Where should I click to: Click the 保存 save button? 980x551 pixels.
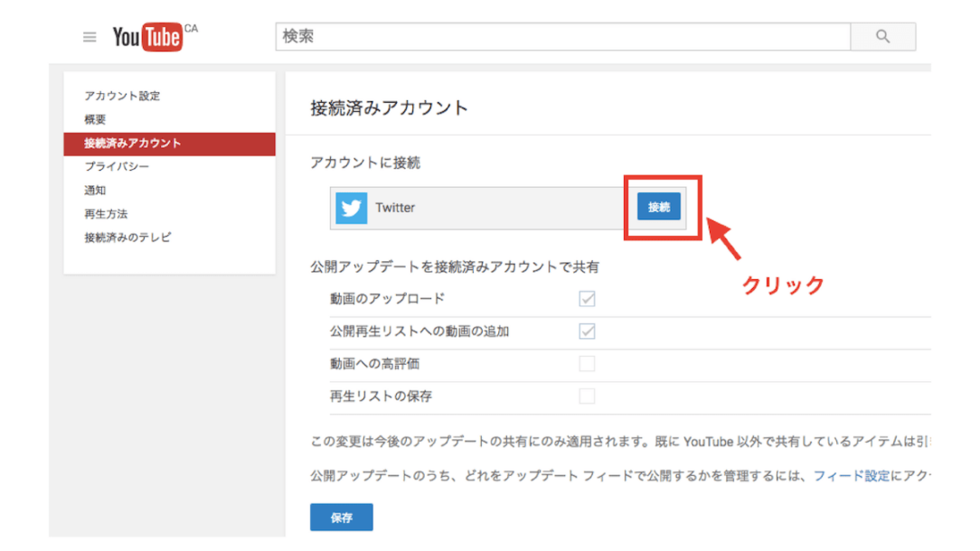(341, 518)
